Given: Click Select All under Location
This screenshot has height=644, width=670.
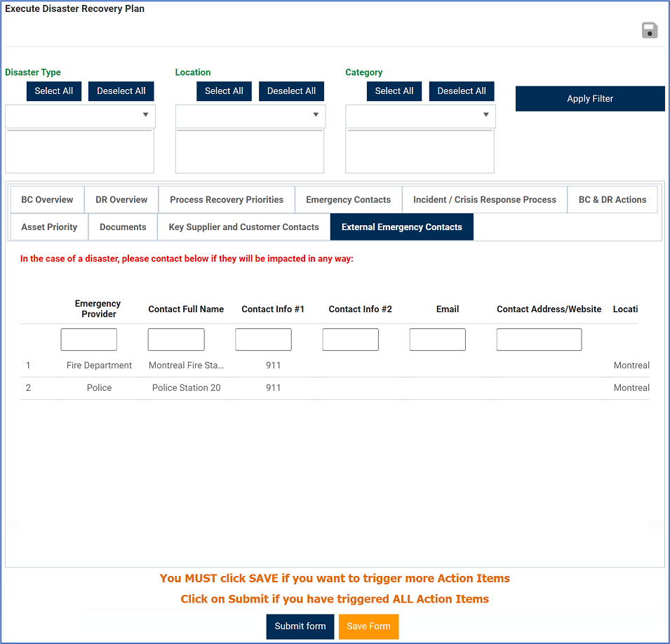Looking at the screenshot, I should click(224, 91).
